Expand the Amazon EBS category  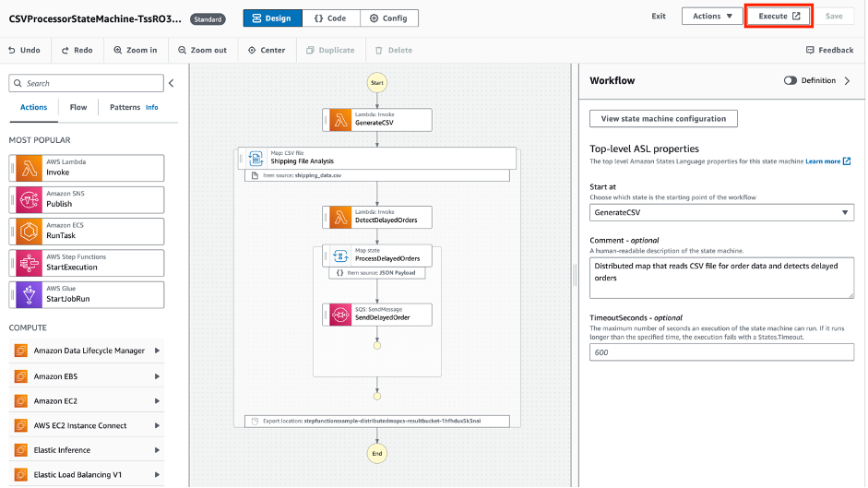click(x=157, y=376)
